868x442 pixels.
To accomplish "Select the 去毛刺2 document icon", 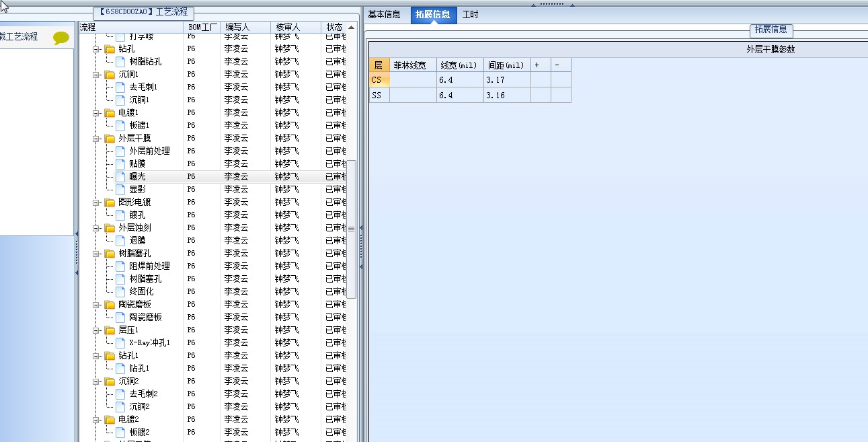I will click(x=120, y=394).
